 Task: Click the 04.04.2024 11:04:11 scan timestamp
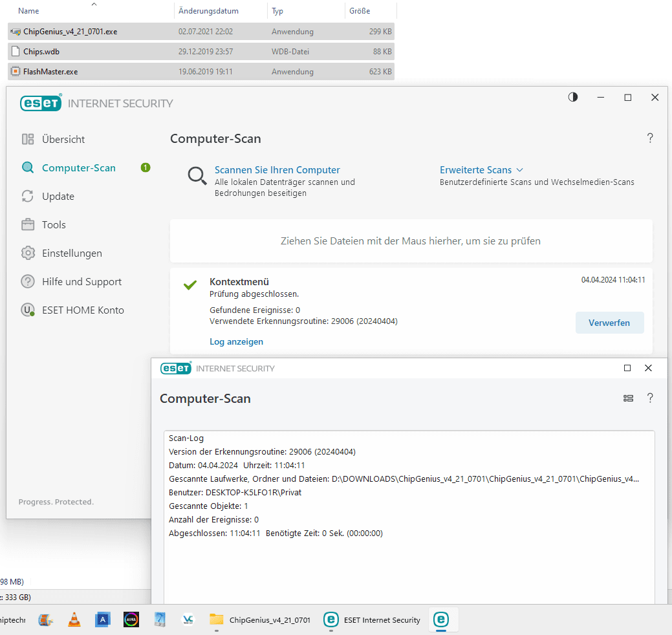tap(613, 280)
